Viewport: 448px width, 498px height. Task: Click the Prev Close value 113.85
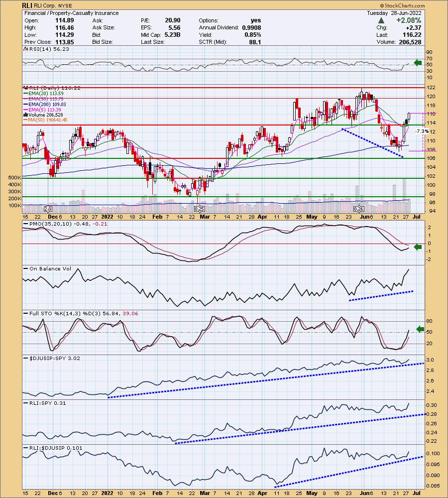pos(64,42)
